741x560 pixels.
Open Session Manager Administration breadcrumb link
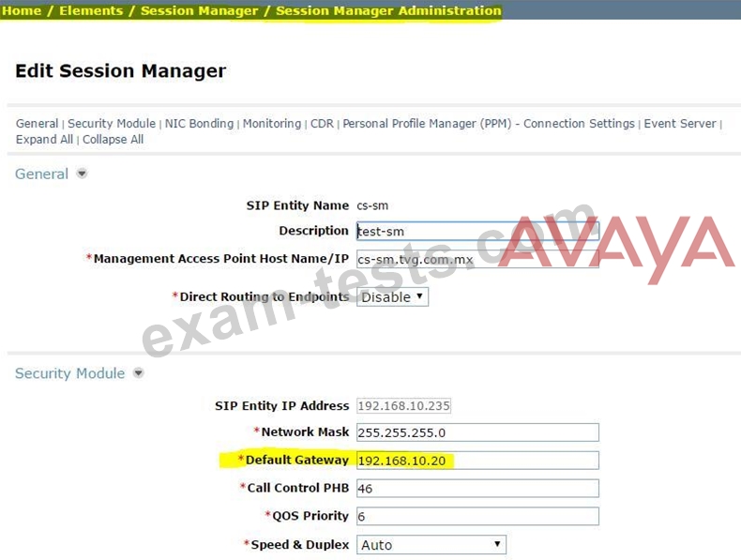pos(388,10)
